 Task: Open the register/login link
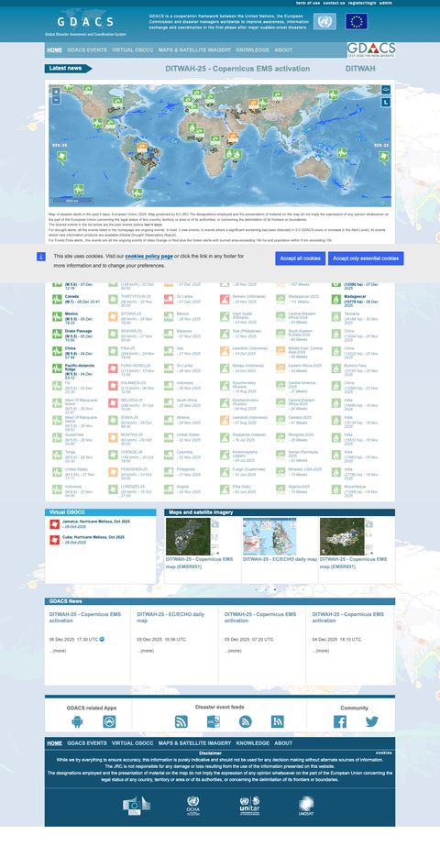[362, 3]
